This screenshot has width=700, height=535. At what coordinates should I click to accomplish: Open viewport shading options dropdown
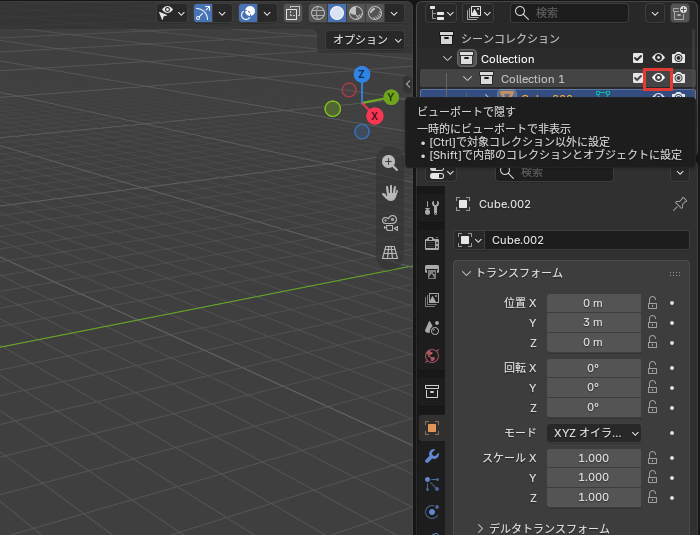394,13
